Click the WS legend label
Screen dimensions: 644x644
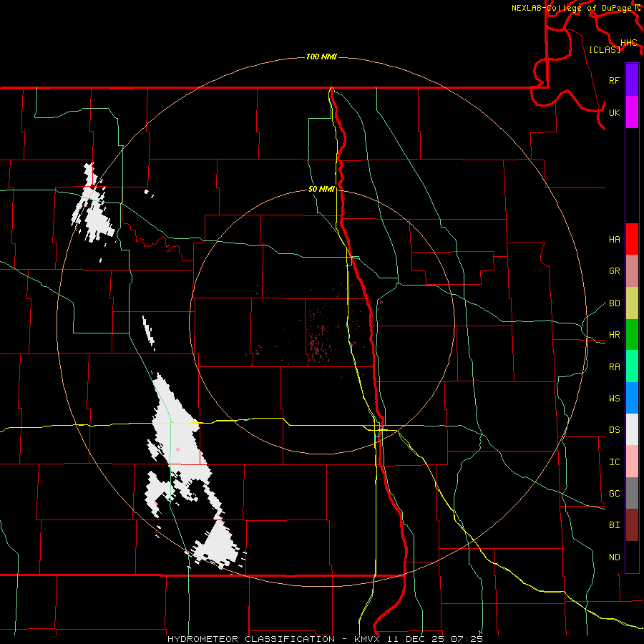coord(615,399)
